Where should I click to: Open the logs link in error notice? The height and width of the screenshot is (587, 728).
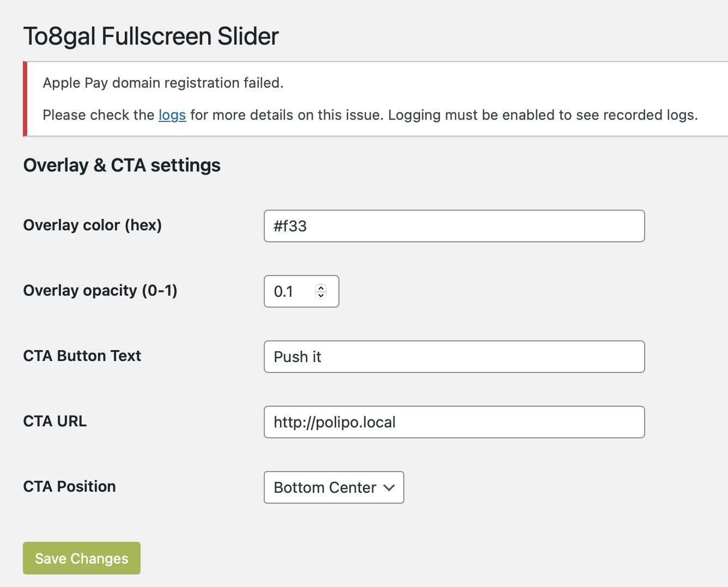[172, 115]
